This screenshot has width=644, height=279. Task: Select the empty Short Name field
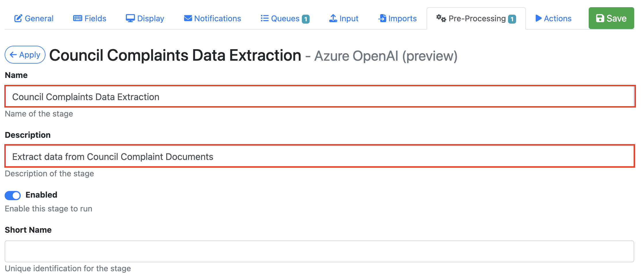point(319,251)
